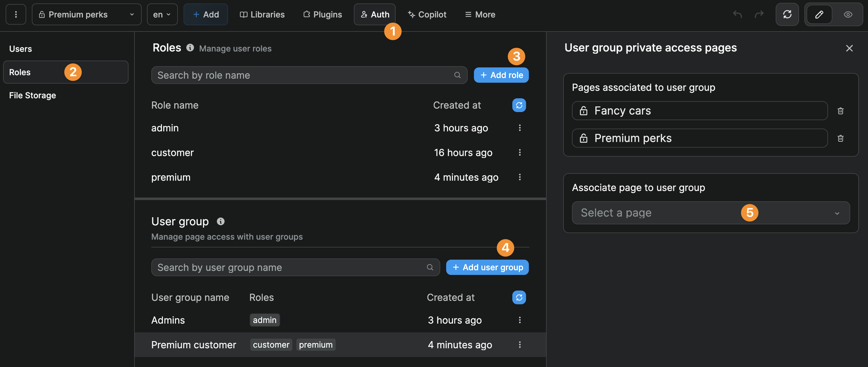Open the en language dropdown
Image resolution: width=868 pixels, height=367 pixels.
162,14
